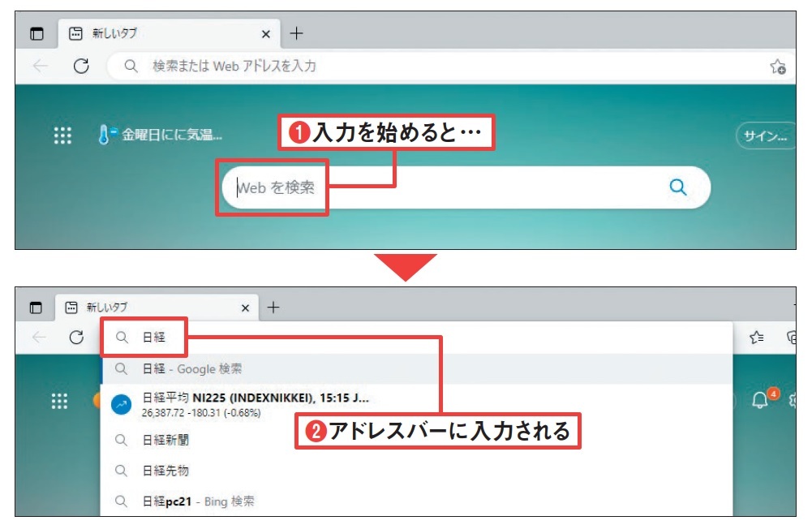Open tab actions menu in lower browser window
The width and height of the screenshot is (812, 525).
36,308
